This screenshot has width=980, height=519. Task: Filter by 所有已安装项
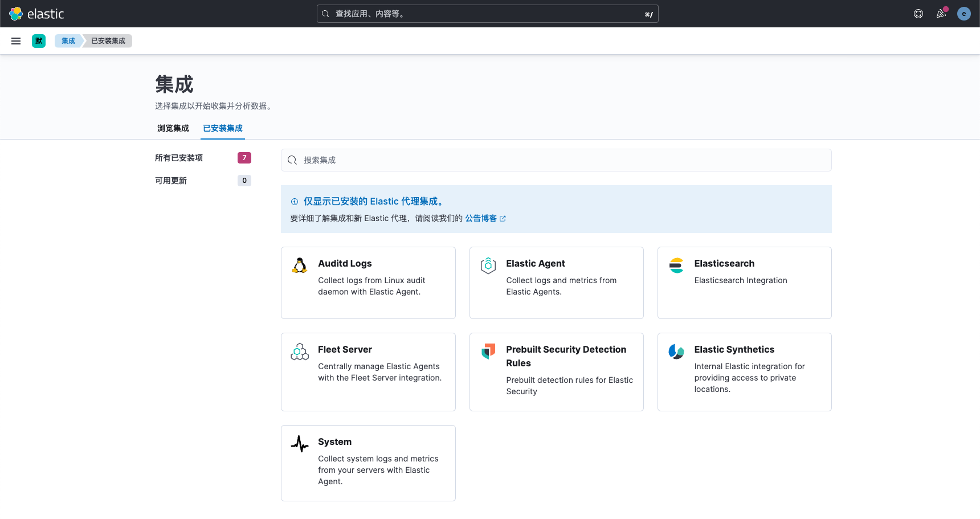click(179, 158)
